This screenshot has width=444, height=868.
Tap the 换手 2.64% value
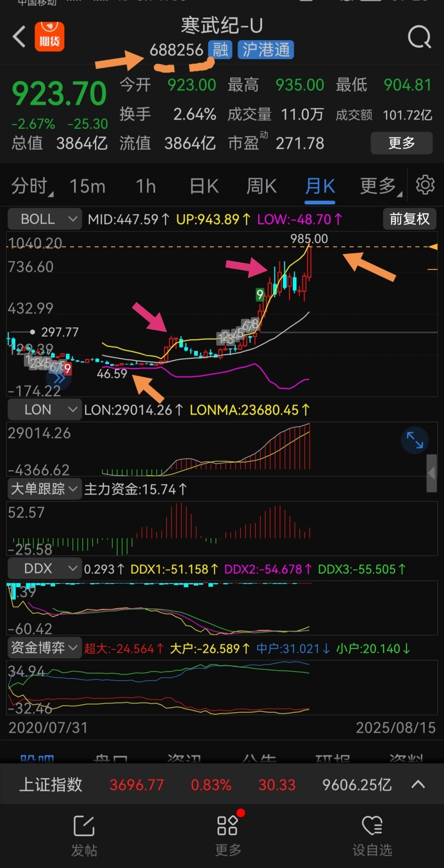(194, 114)
